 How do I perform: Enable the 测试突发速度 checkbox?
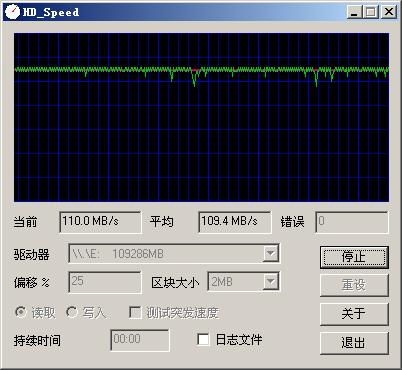pos(135,313)
